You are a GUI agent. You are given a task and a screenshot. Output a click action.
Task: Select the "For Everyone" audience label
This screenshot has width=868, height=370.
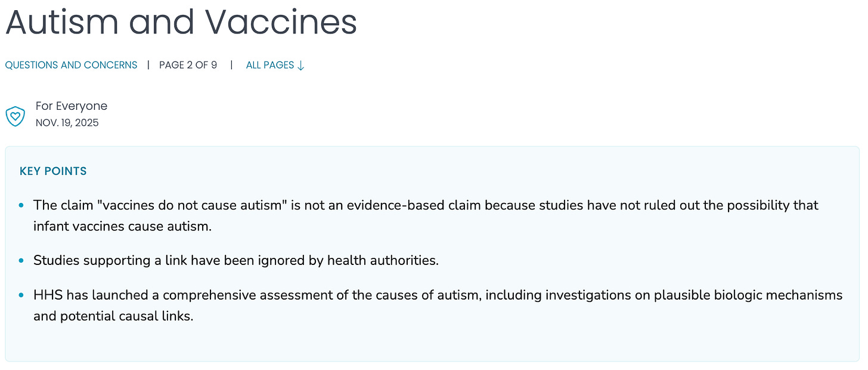pos(72,106)
